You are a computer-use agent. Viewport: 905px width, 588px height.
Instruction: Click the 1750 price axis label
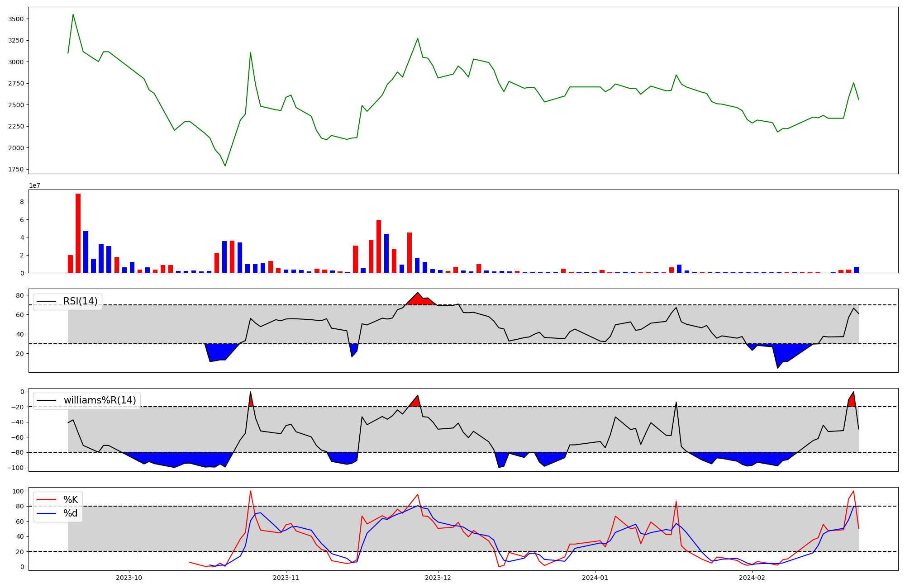pyautogui.click(x=17, y=169)
